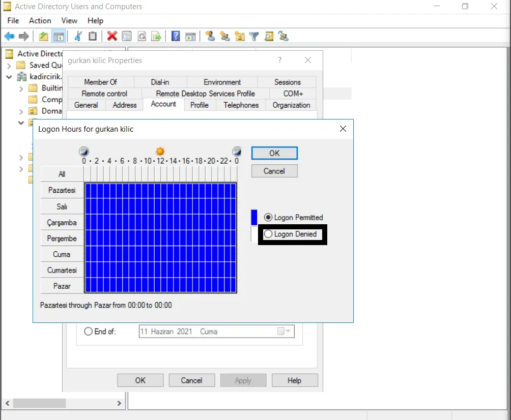511x420 pixels.
Task: Select the End of expiry radio button
Action: 89,332
